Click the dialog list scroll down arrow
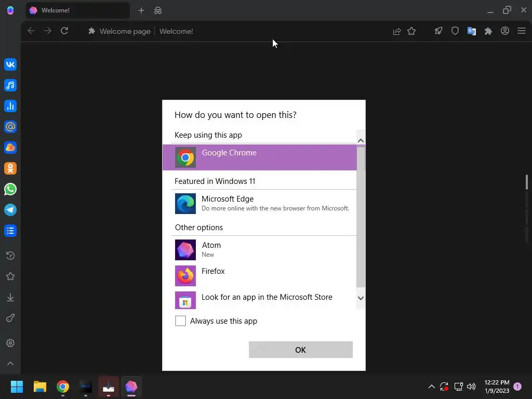The width and height of the screenshot is (532, 399). 361,298
